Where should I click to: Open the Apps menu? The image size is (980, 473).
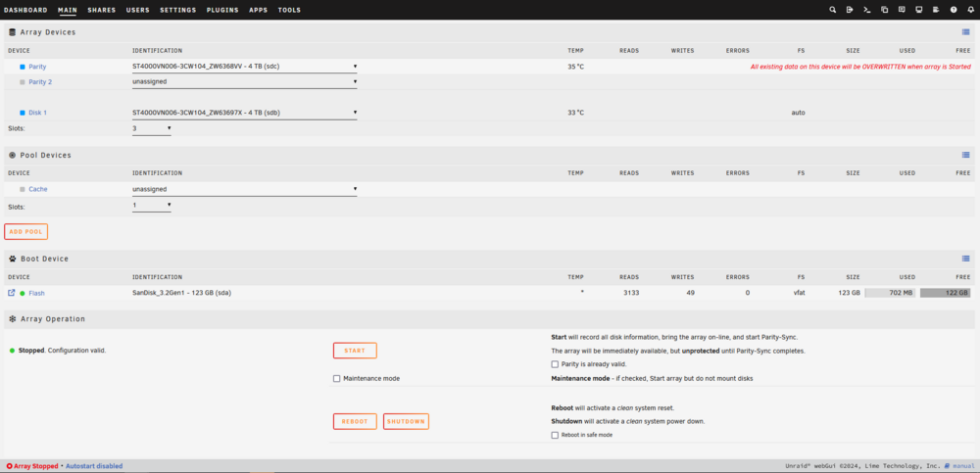(x=258, y=10)
